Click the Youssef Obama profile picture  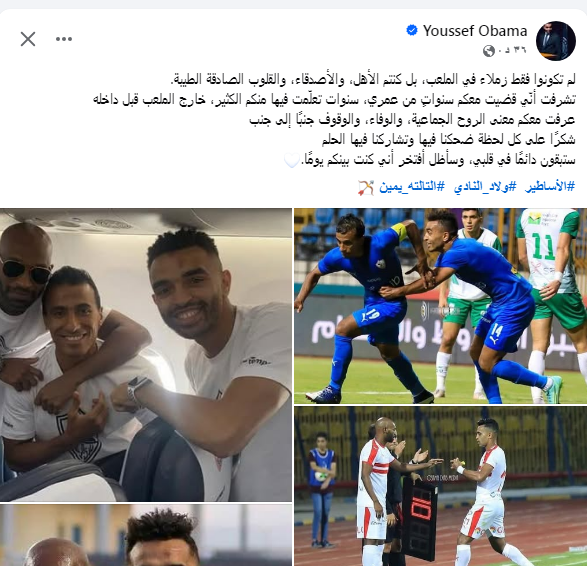[x=556, y=41]
